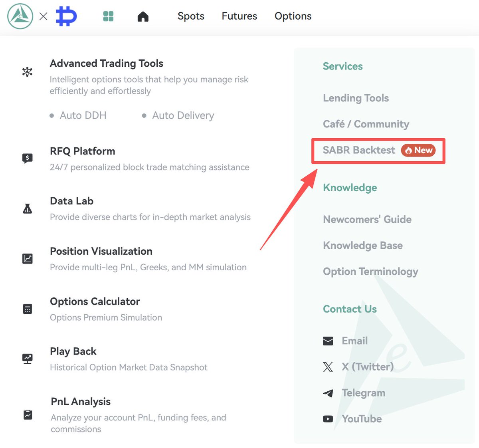The height and width of the screenshot is (448, 479).
Task: Open Data Lab
Action: click(72, 201)
